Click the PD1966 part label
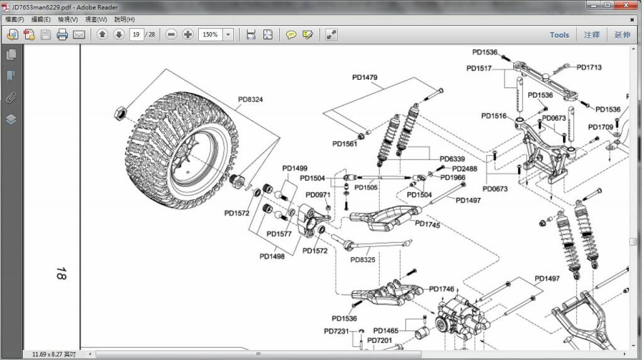The width and height of the screenshot is (644, 360). (453, 177)
